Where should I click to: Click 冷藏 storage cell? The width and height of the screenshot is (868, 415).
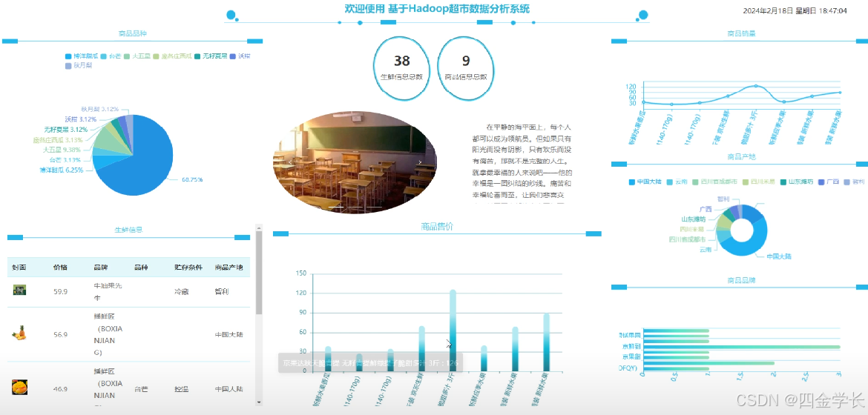click(x=182, y=291)
